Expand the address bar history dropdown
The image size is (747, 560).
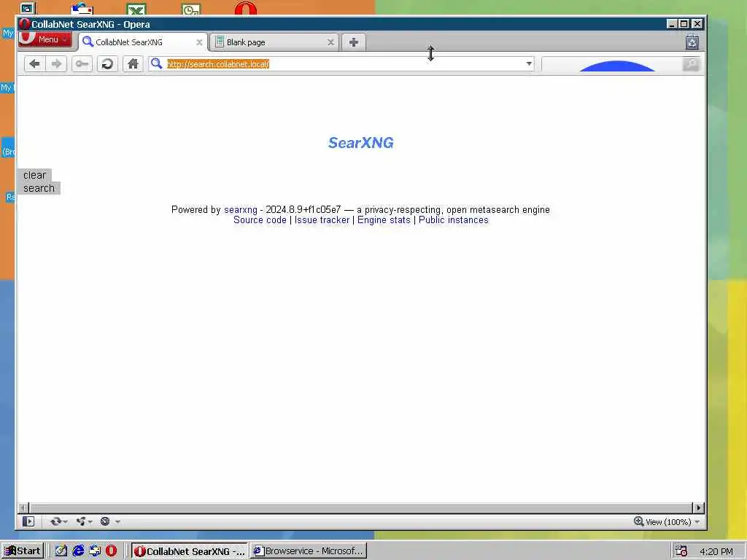[x=529, y=64]
